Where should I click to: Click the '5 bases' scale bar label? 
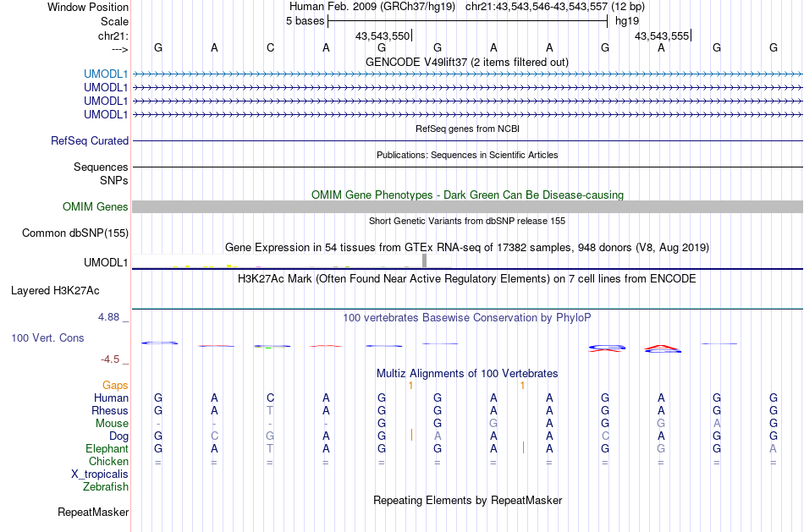[305, 21]
